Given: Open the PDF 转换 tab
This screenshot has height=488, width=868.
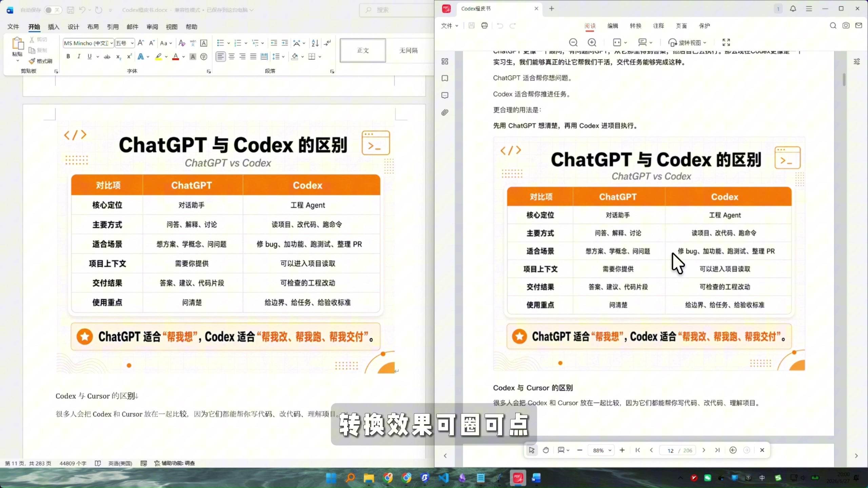Looking at the screenshot, I should click(x=636, y=26).
